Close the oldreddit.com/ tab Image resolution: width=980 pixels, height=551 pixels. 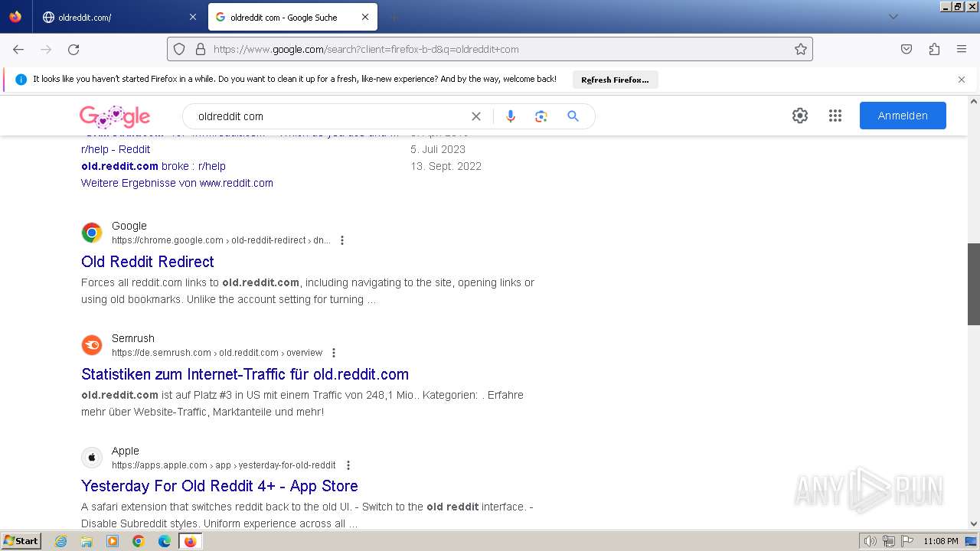(193, 17)
